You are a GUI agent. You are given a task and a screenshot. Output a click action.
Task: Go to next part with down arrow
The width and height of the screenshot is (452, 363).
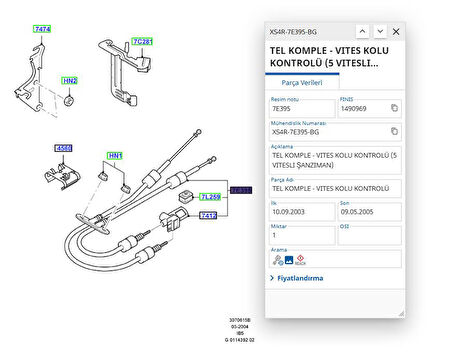(380, 32)
